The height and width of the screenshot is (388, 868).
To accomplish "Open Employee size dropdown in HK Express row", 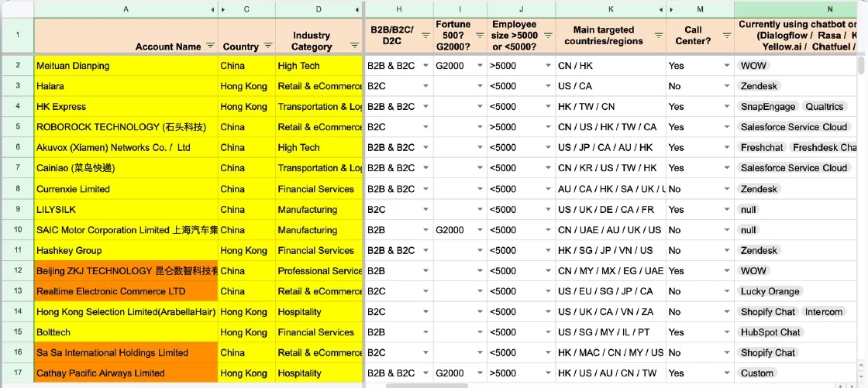I will tap(548, 107).
